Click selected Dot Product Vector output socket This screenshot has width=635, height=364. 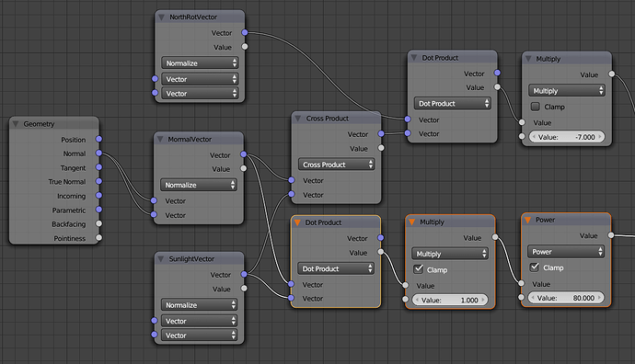coord(381,238)
